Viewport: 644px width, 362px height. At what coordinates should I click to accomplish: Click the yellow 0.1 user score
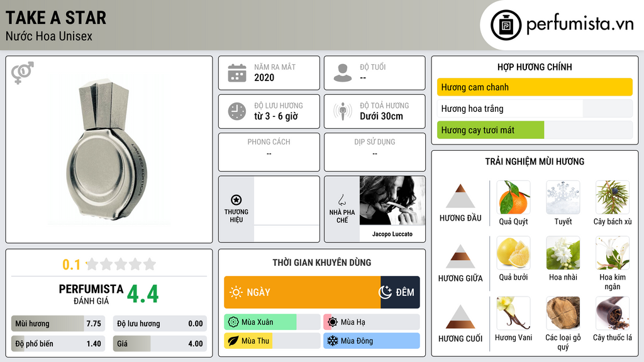71,265
